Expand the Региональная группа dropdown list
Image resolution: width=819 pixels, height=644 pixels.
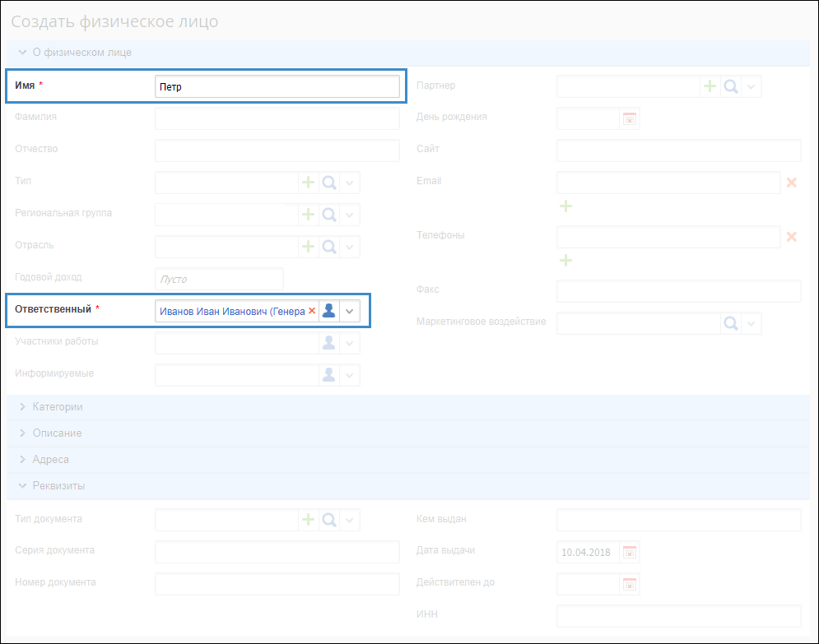click(350, 215)
